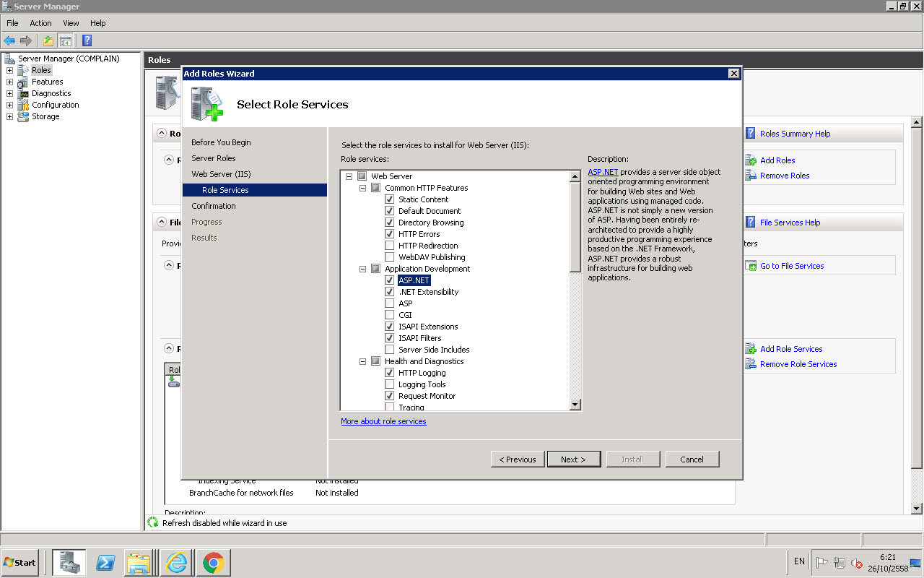Click the Next button in the wizard

tap(574, 459)
